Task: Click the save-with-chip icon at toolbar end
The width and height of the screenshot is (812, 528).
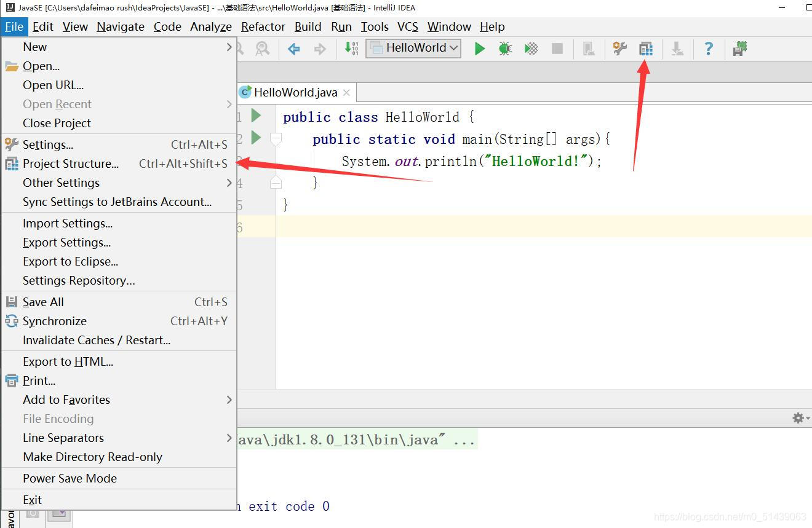Action: tap(740, 49)
